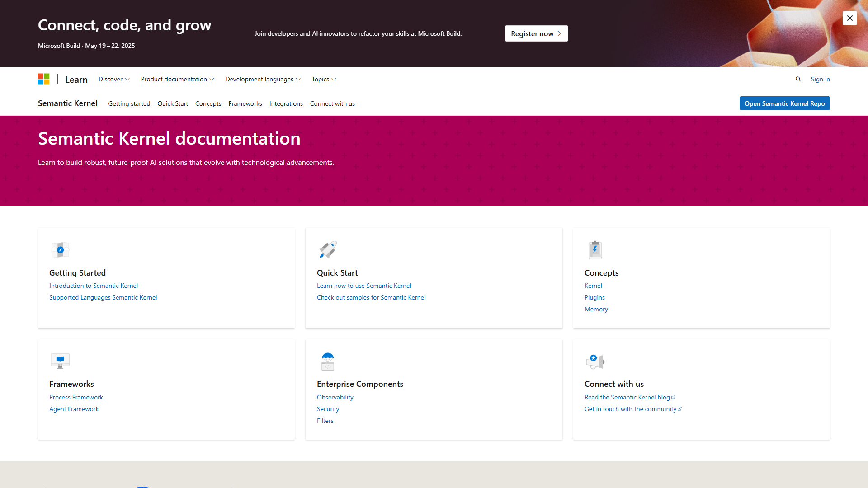Open the Memory concept link
This screenshot has width=868, height=488.
coord(596,309)
